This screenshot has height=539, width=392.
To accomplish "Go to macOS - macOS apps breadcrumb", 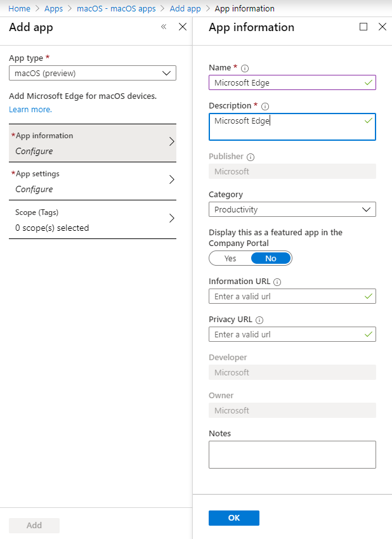I will (116, 9).
